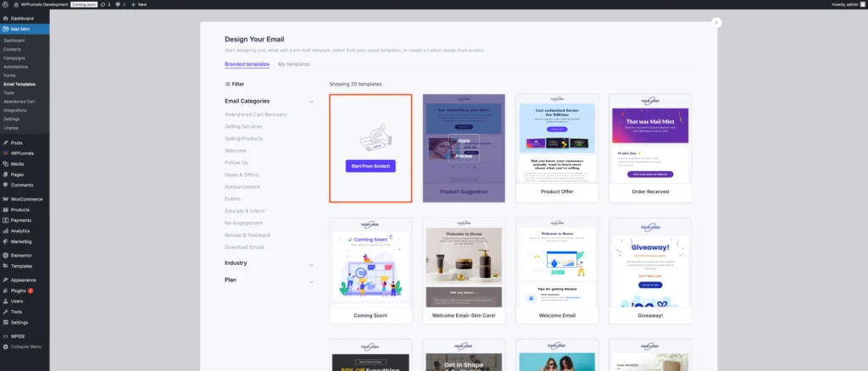Filter by Welcome category
Screen dimensions: 868x371
point(236,151)
